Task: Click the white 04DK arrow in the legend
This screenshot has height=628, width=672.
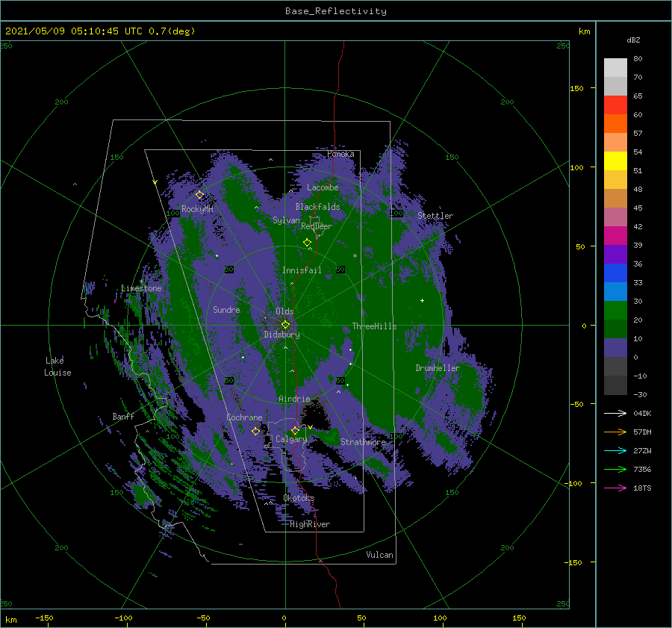Action: pyautogui.click(x=615, y=413)
